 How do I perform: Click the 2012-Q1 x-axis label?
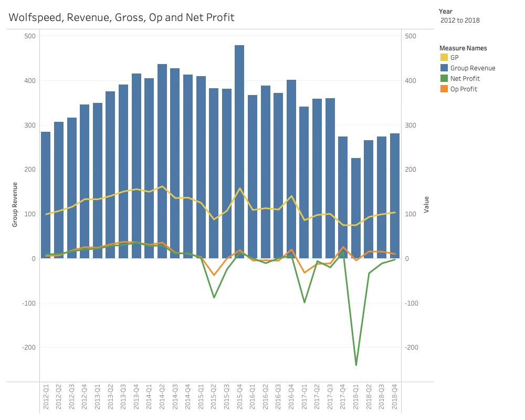point(46,397)
